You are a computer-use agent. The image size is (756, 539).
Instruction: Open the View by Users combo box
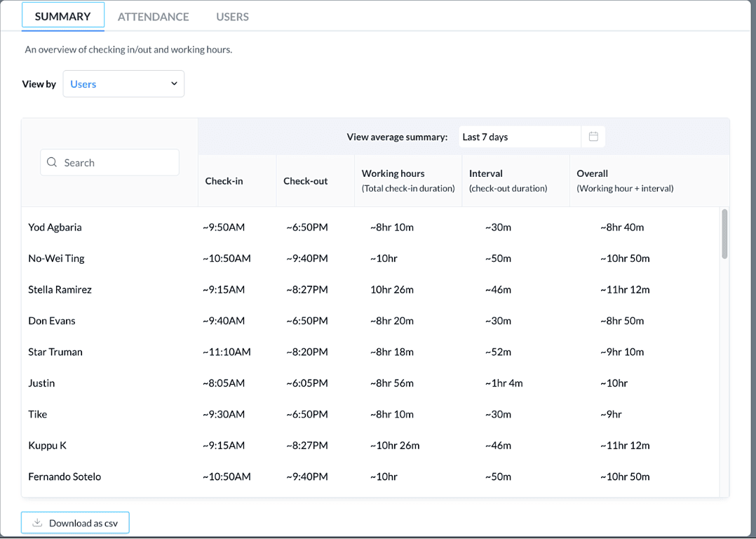(x=123, y=84)
